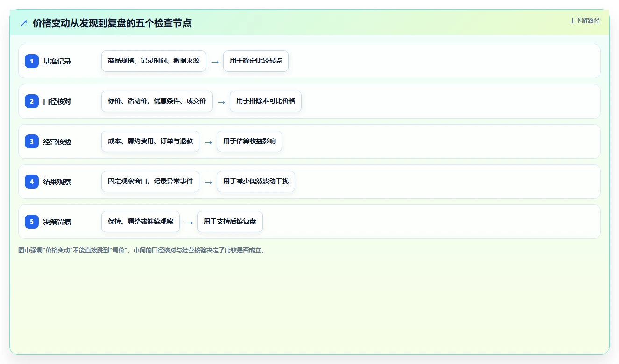The width and height of the screenshot is (619, 364).
Task: Click the number 5 step badge
Action: pyautogui.click(x=32, y=222)
